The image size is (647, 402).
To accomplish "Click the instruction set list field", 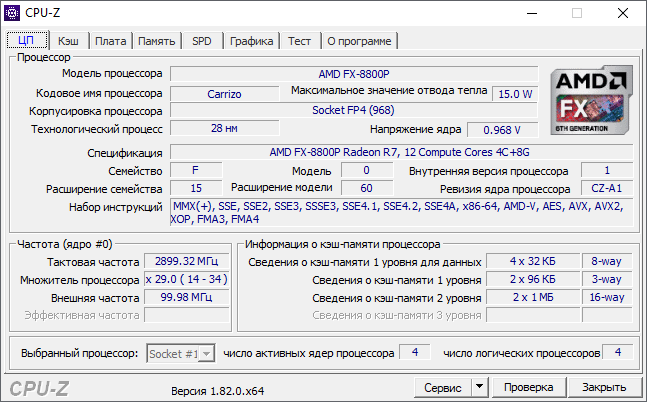I will click(401, 213).
